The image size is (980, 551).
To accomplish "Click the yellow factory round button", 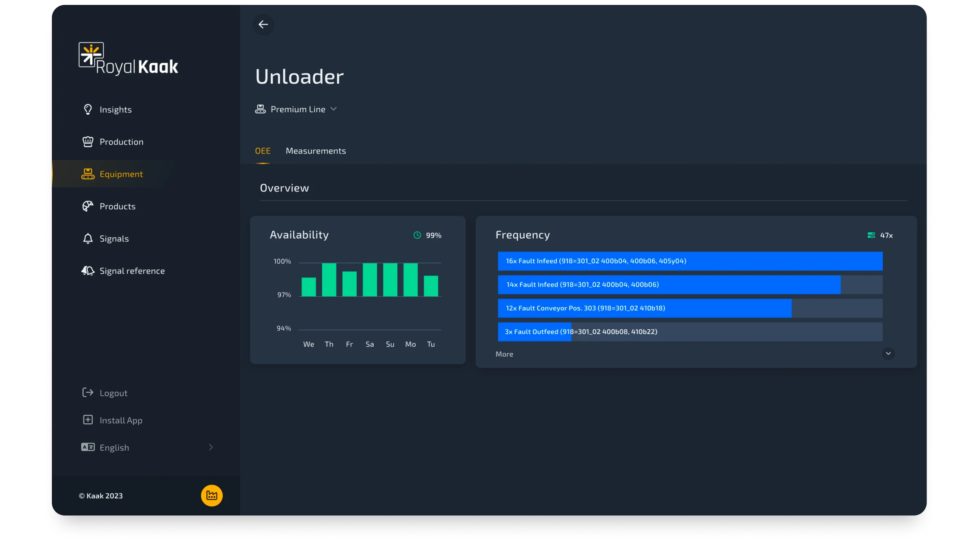I will pos(212,495).
